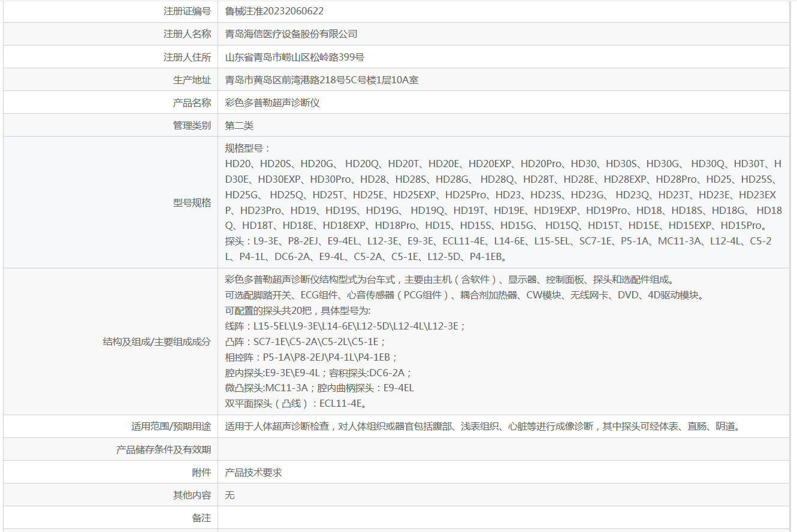This screenshot has width=797, height=532.
Task: Click the 注册证编号 row label
Action: 187,11
